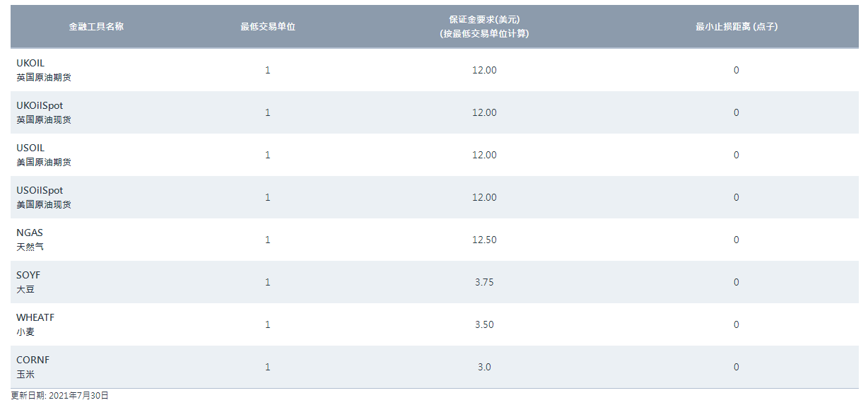
Task: Select the NGAS 天然气 instrument
Action: tap(30, 240)
